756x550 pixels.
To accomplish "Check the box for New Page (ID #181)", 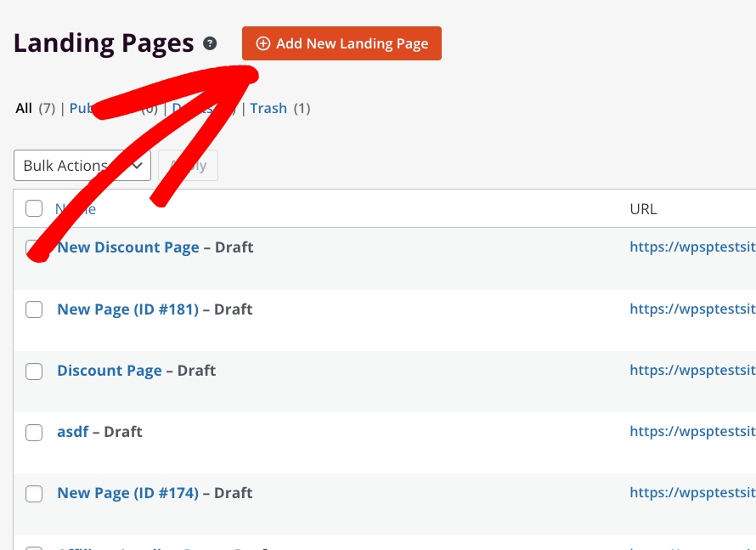I will (x=34, y=309).
